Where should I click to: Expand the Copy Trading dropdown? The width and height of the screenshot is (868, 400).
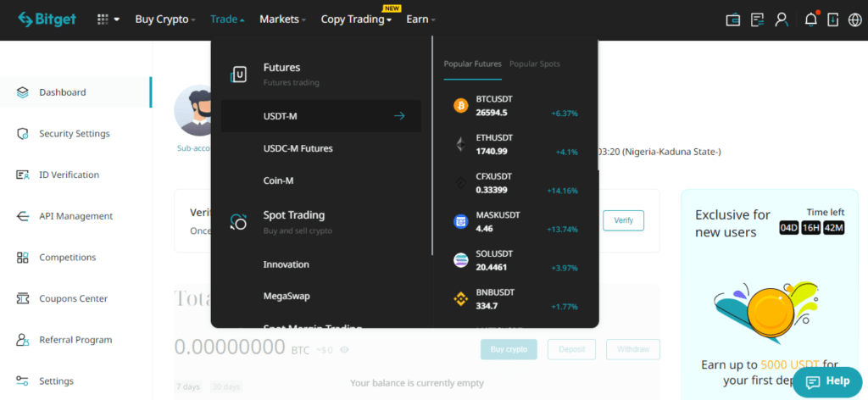click(356, 19)
